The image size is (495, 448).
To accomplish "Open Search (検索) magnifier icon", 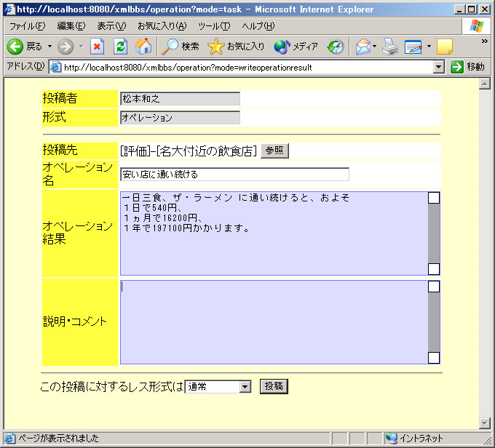I will coord(170,47).
